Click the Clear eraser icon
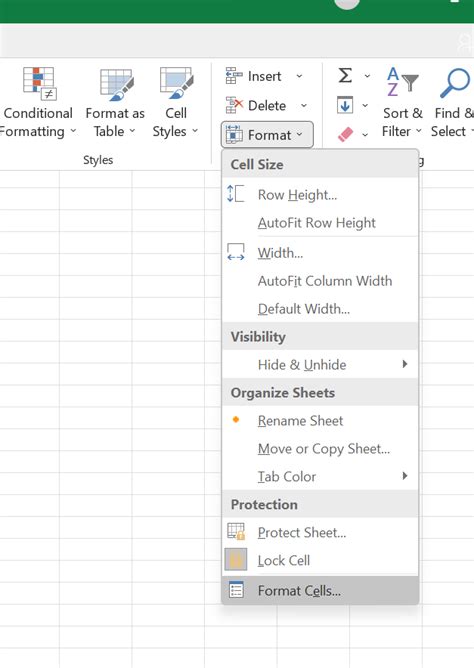474x668 pixels. (x=345, y=134)
